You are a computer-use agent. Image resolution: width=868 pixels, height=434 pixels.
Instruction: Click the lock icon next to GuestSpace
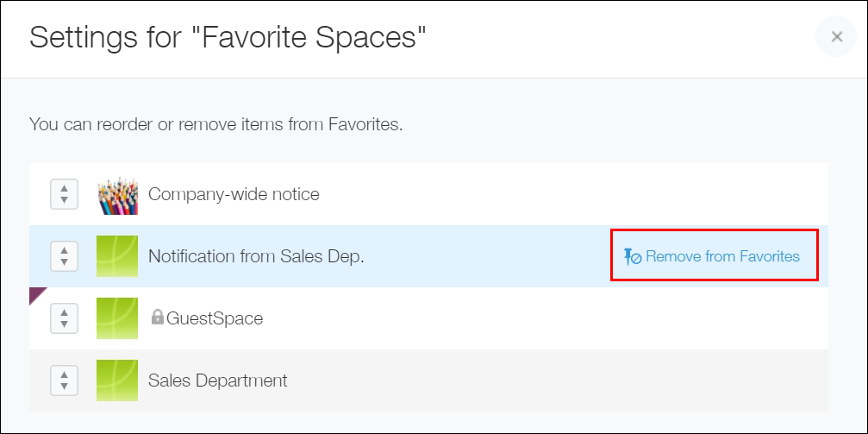tap(157, 318)
